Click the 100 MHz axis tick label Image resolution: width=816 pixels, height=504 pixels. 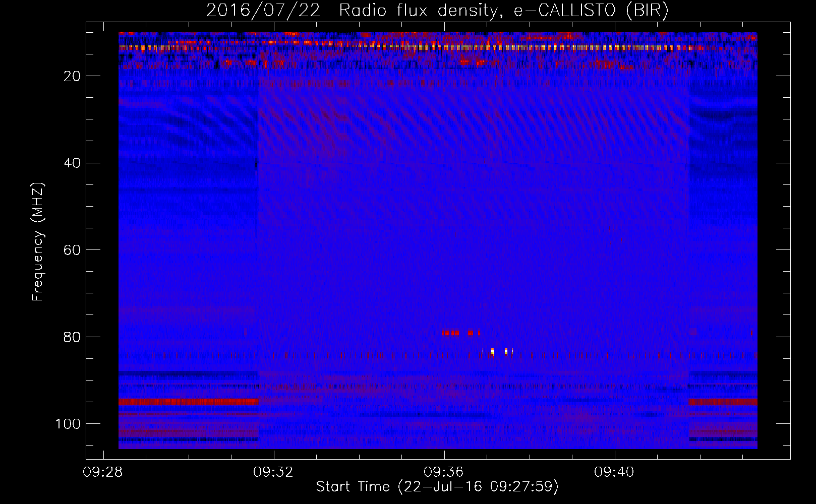68,424
